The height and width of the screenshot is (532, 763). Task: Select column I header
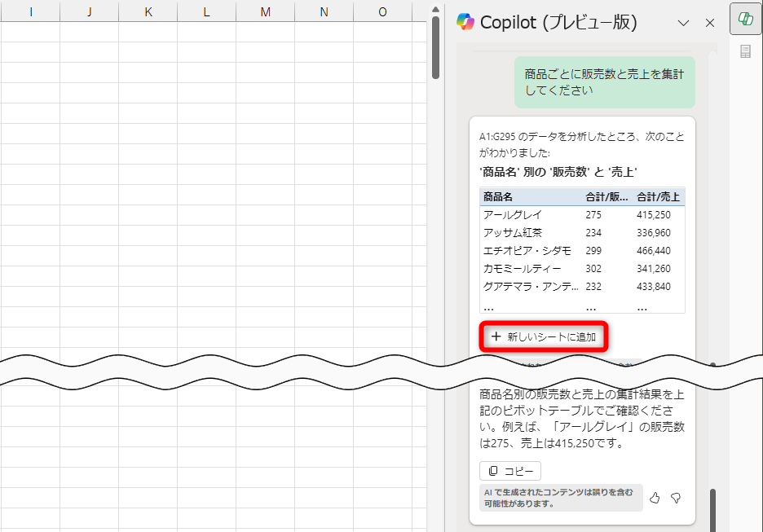pyautogui.click(x=31, y=12)
